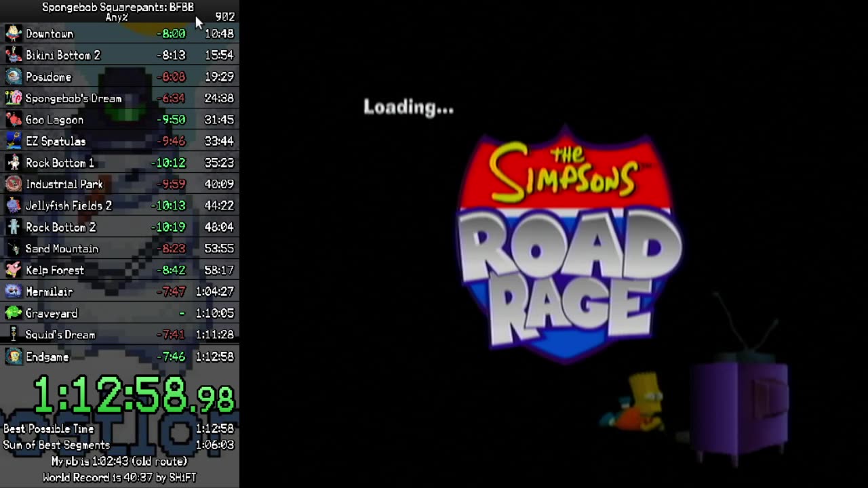
Task: Click the Downtown split time 10:48
Action: click(x=219, y=33)
